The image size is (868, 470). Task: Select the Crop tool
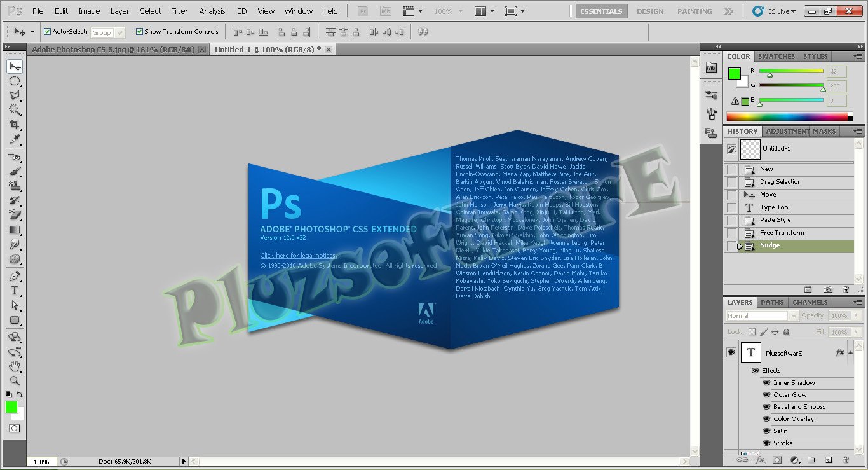(x=15, y=125)
